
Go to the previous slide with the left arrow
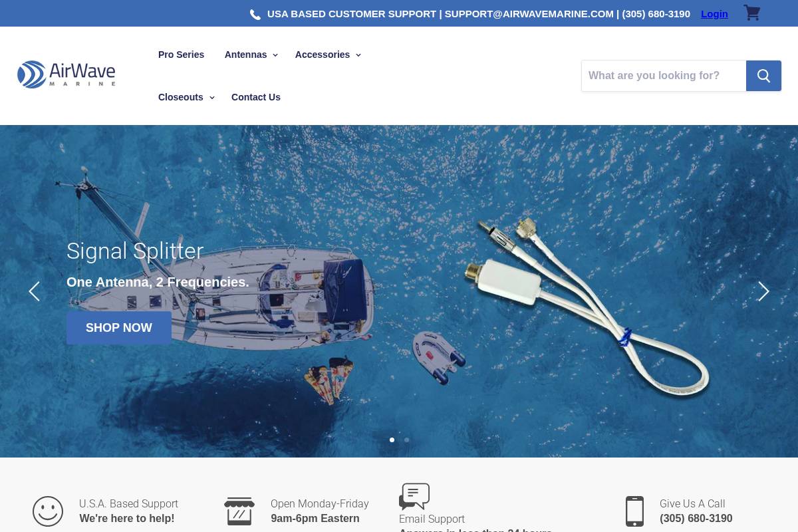35,291
